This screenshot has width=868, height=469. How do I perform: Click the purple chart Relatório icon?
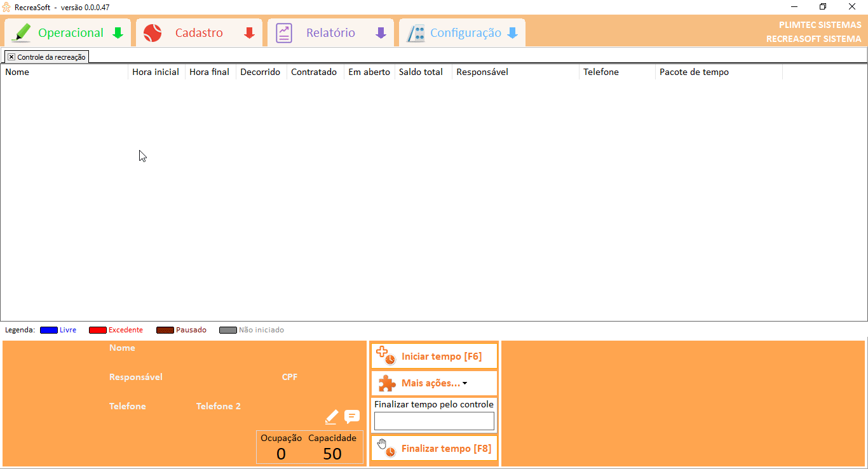284,33
